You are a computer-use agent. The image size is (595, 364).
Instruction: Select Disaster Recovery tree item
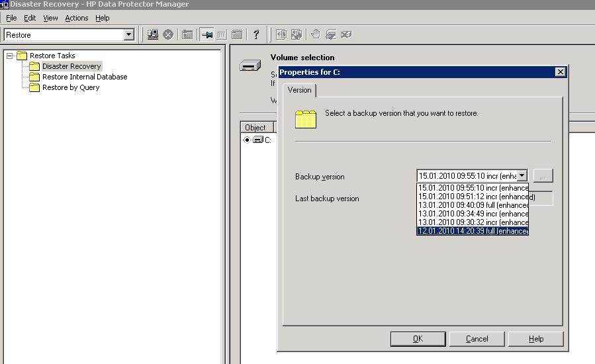tap(71, 66)
